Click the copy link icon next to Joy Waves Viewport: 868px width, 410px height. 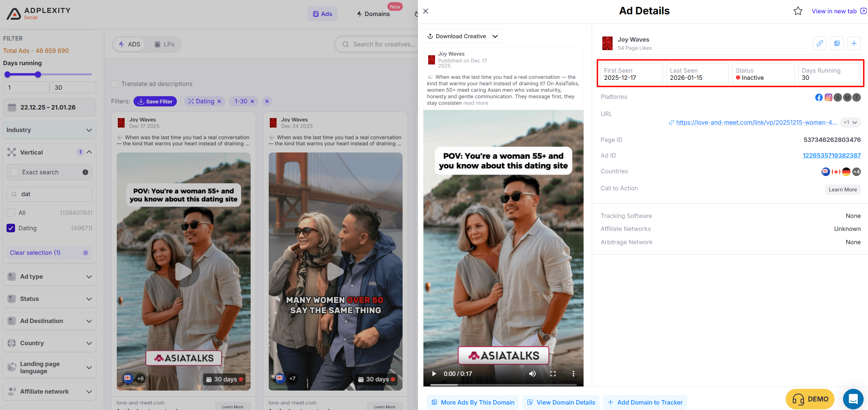820,43
